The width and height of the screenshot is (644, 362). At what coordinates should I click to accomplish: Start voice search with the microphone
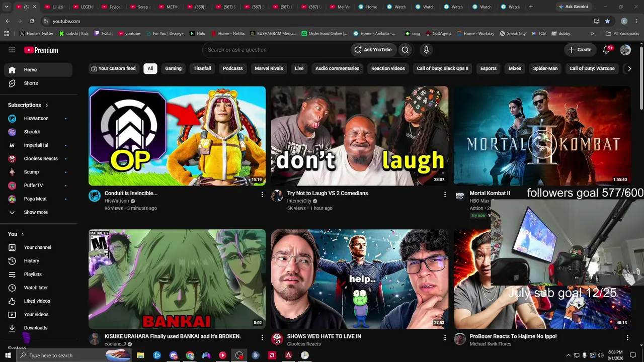coord(426,50)
